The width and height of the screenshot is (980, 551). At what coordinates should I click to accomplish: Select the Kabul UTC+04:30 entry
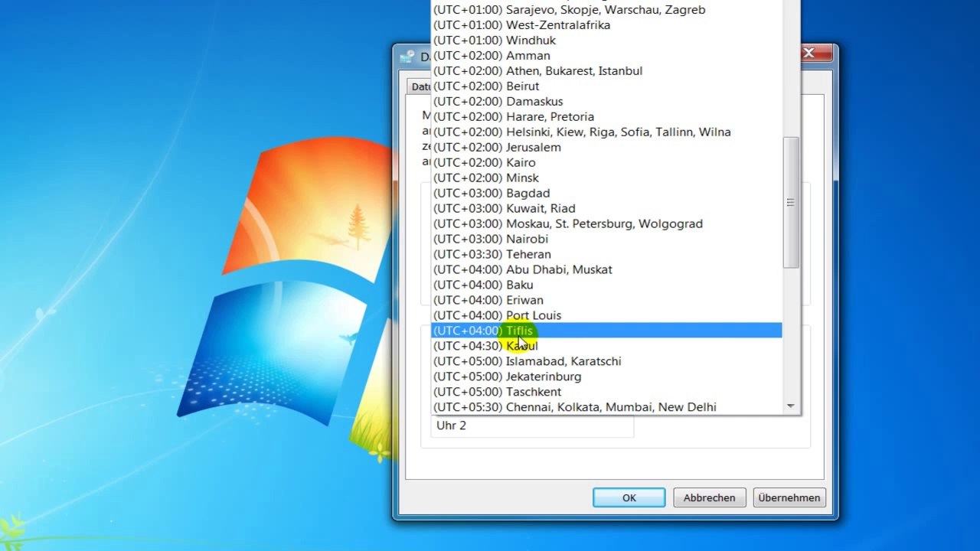point(606,346)
